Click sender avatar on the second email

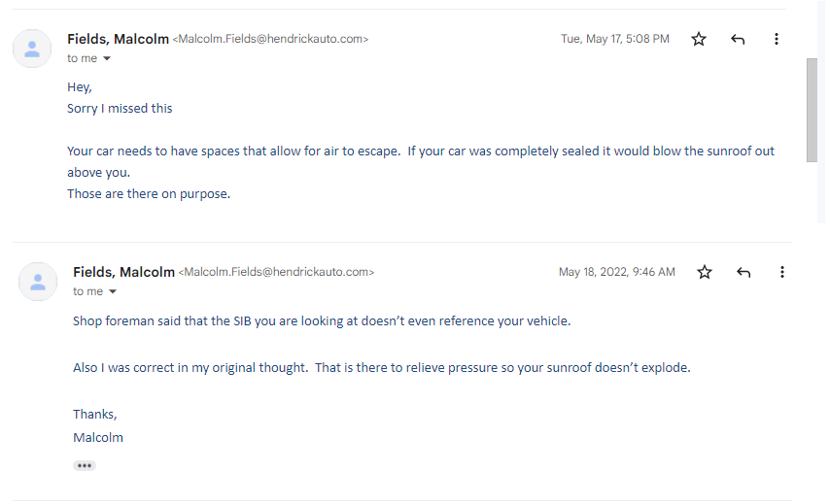(x=38, y=282)
